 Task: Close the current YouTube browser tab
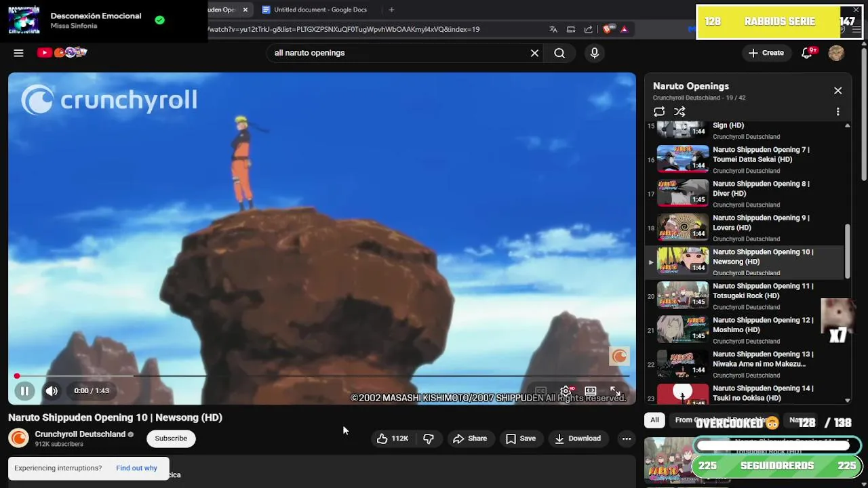(x=245, y=9)
